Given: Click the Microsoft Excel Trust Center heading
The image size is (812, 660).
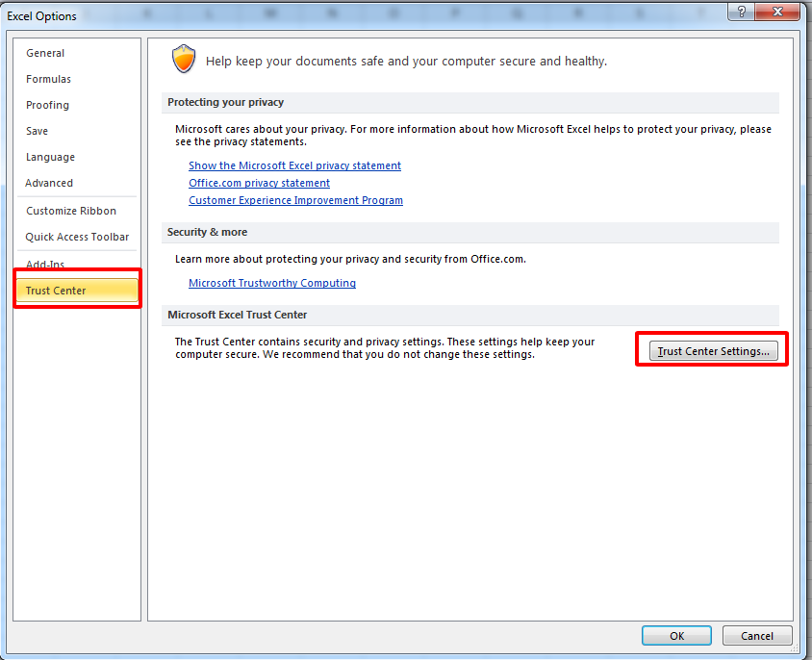Looking at the screenshot, I should [x=238, y=315].
